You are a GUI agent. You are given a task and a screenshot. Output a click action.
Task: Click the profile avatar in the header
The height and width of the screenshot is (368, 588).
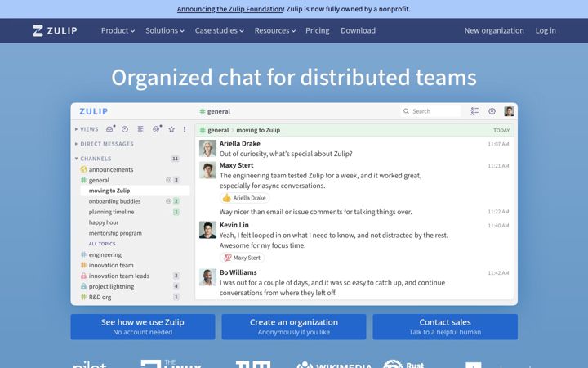[509, 111]
